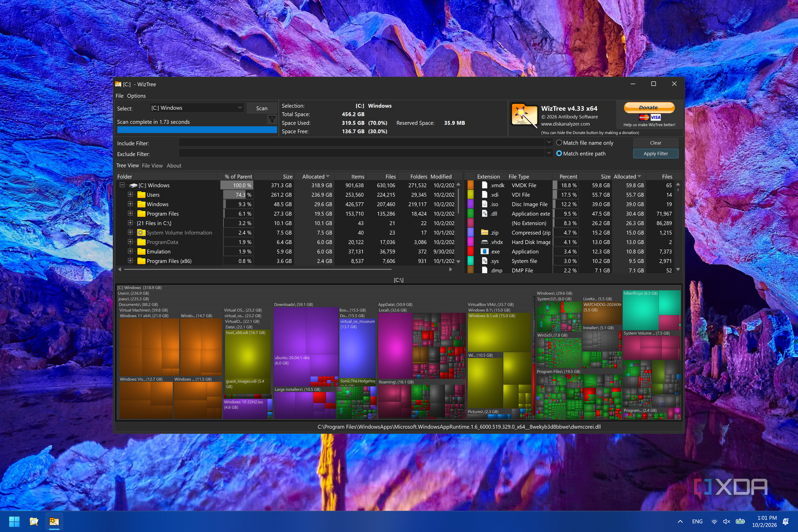
Task: Open the Windows Start menu
Action: 14,521
